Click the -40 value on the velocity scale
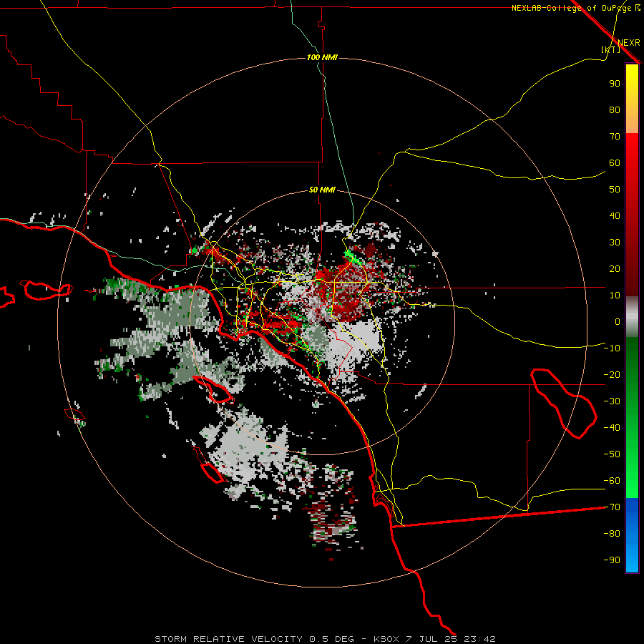Screen dimensions: 644x644 tap(612, 428)
